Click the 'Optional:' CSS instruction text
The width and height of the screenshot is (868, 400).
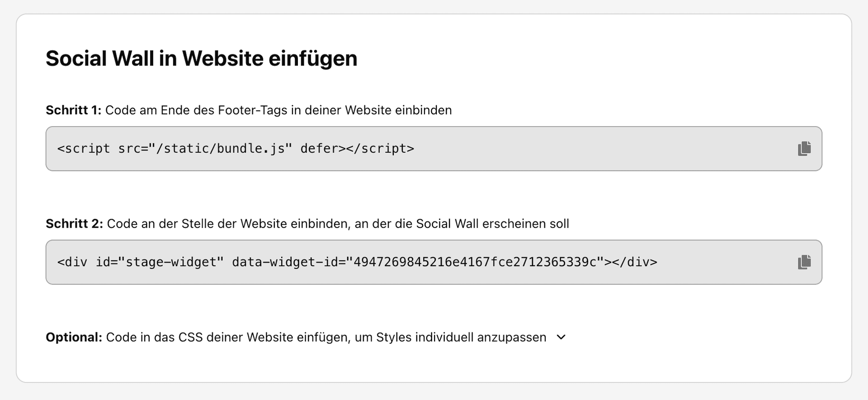pos(296,337)
